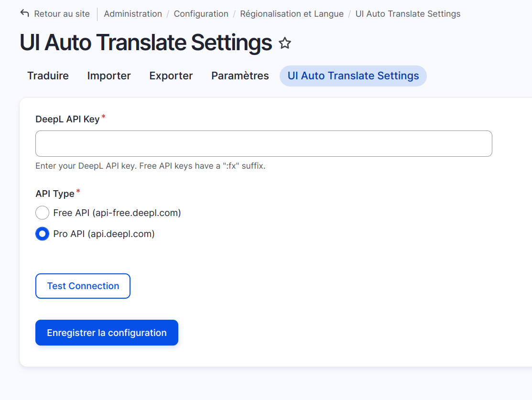Navigate via the Régionalisation et Langue breadcrumb
This screenshot has height=400, width=532.
[292, 14]
